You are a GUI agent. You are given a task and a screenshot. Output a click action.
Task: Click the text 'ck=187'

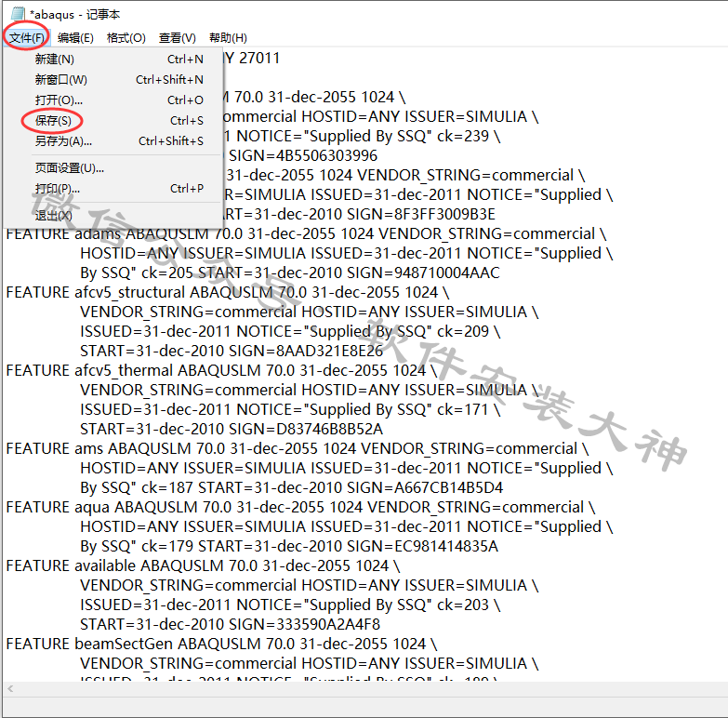coord(167,487)
